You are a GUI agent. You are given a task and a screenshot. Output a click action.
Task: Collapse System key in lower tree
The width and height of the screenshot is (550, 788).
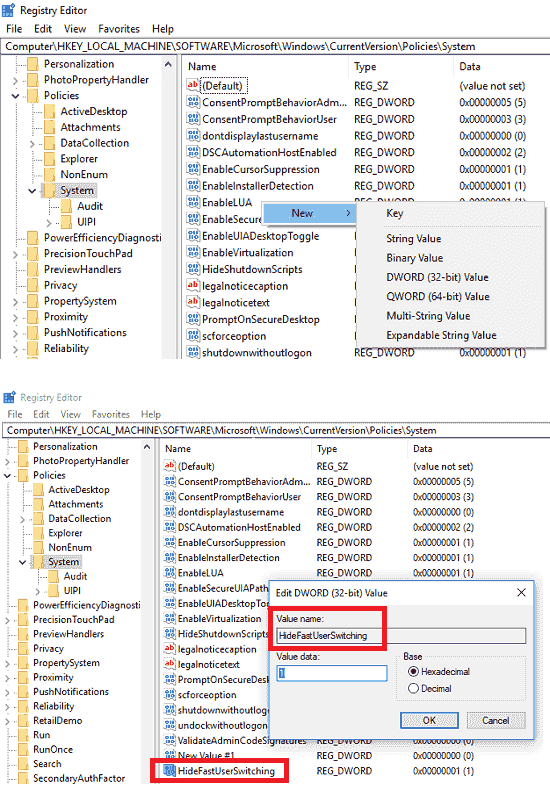point(22,562)
